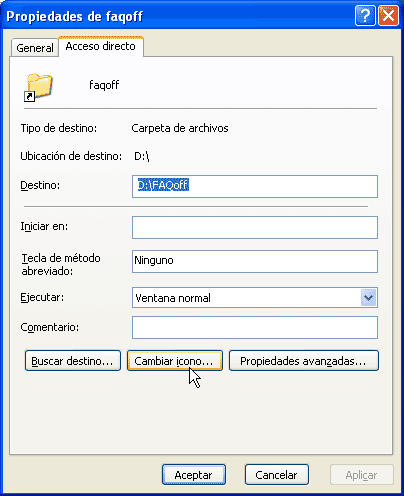Click the Tecla de método abreviado field
Viewport: 404px width, 496px height.
click(x=255, y=261)
